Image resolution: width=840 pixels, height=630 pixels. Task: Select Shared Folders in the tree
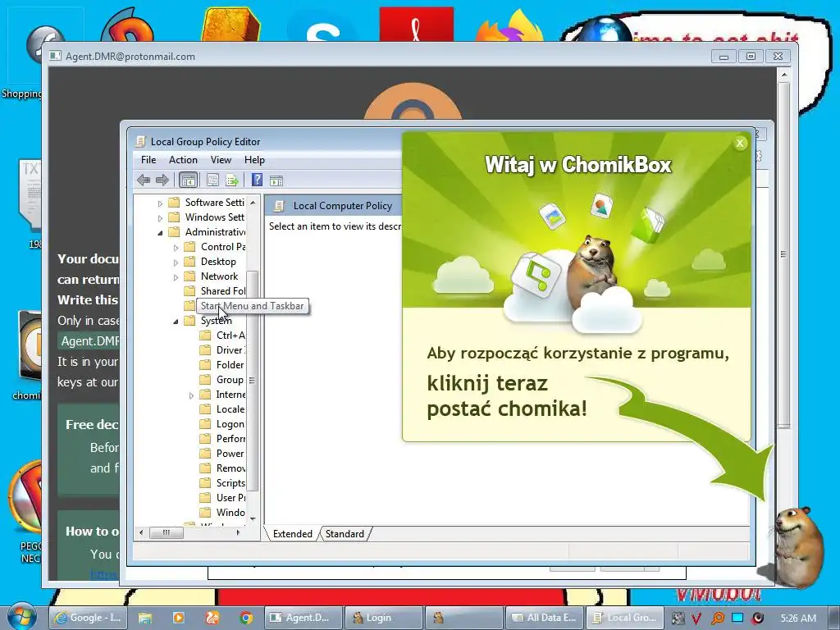pyautogui.click(x=222, y=291)
